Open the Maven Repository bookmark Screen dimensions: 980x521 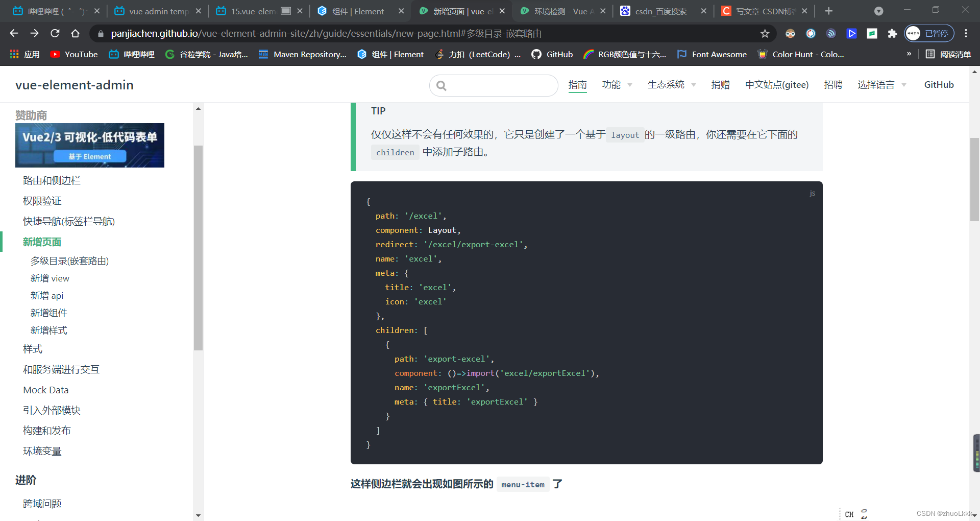pos(302,54)
